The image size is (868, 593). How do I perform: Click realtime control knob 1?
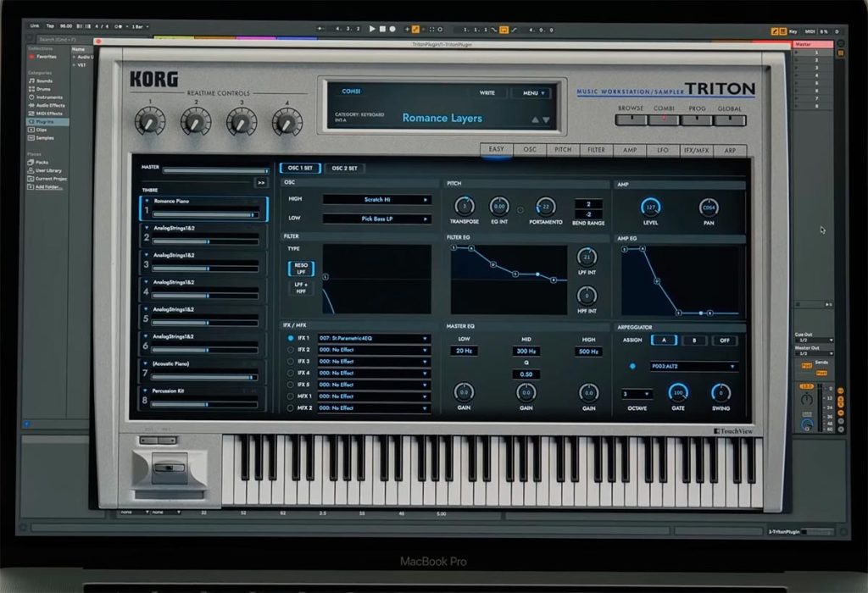150,122
